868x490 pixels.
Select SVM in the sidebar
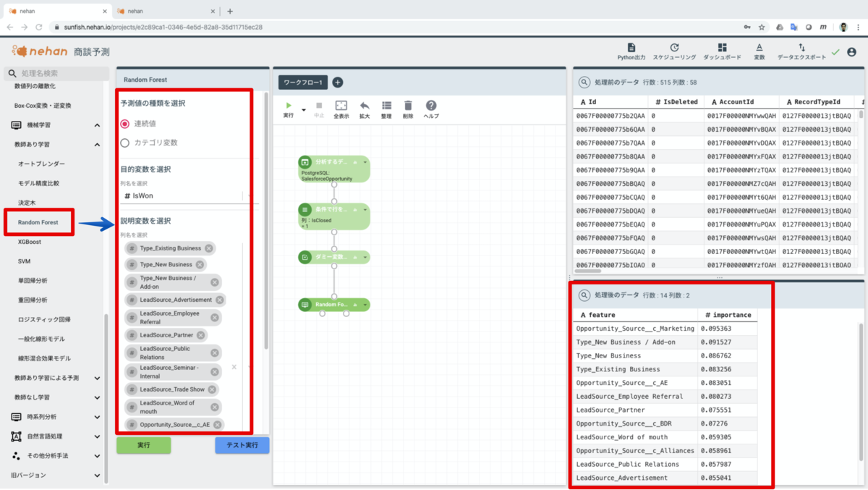[24, 261]
